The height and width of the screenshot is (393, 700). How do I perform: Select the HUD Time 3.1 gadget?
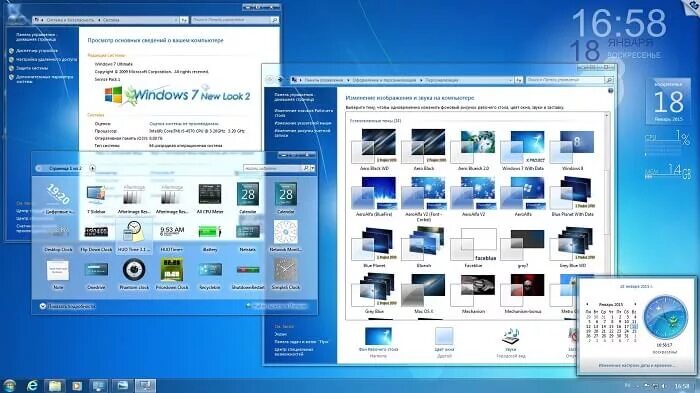point(134,237)
